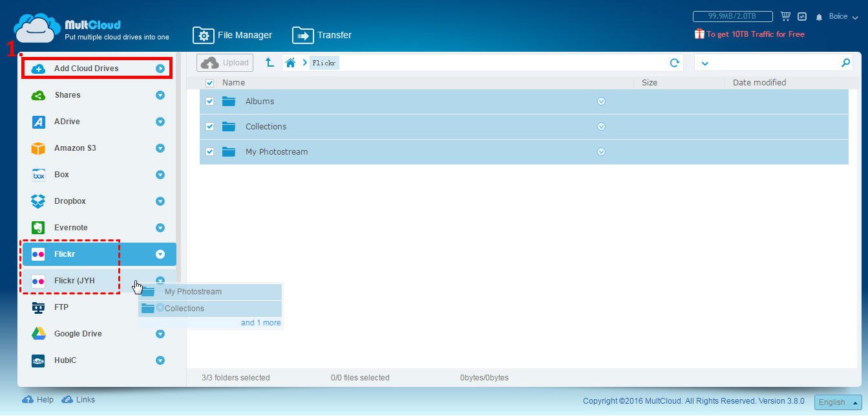Viewport: 868px width, 416px height.
Task: Expand the Amazon S3 dropdown arrow
Action: pos(160,148)
